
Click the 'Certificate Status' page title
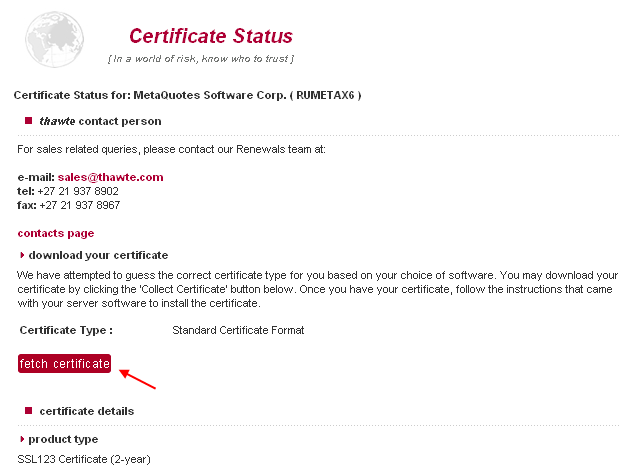coord(211,36)
